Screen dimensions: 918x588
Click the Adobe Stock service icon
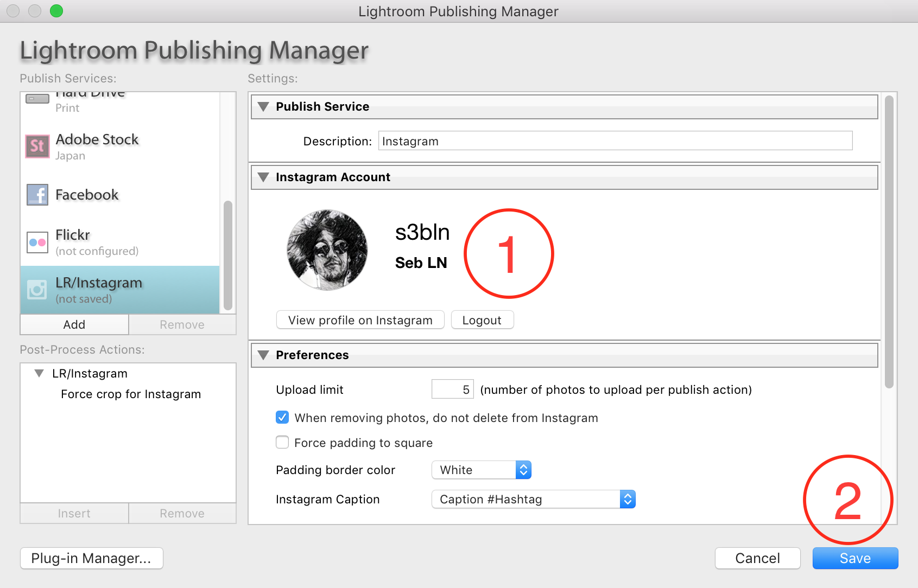tap(37, 146)
